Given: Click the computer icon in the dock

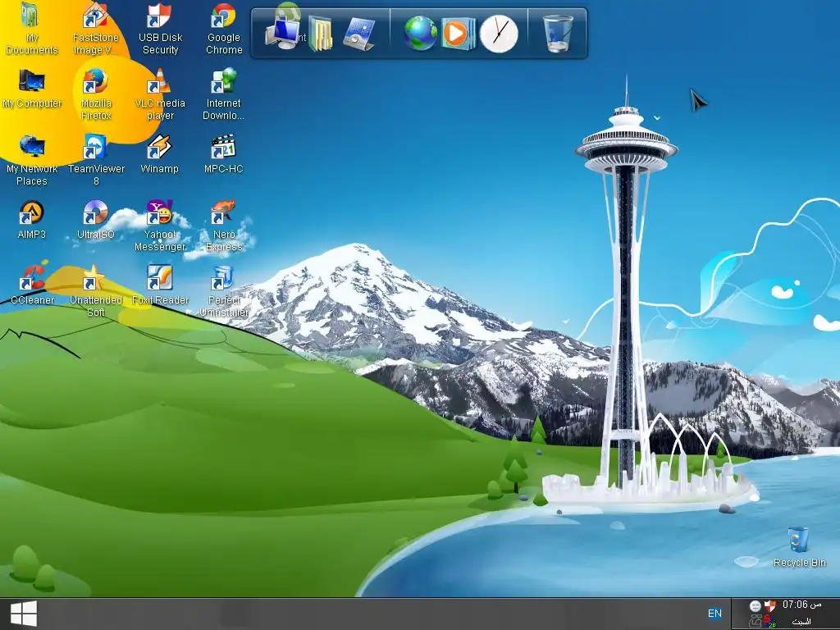Looking at the screenshot, I should tap(282, 32).
